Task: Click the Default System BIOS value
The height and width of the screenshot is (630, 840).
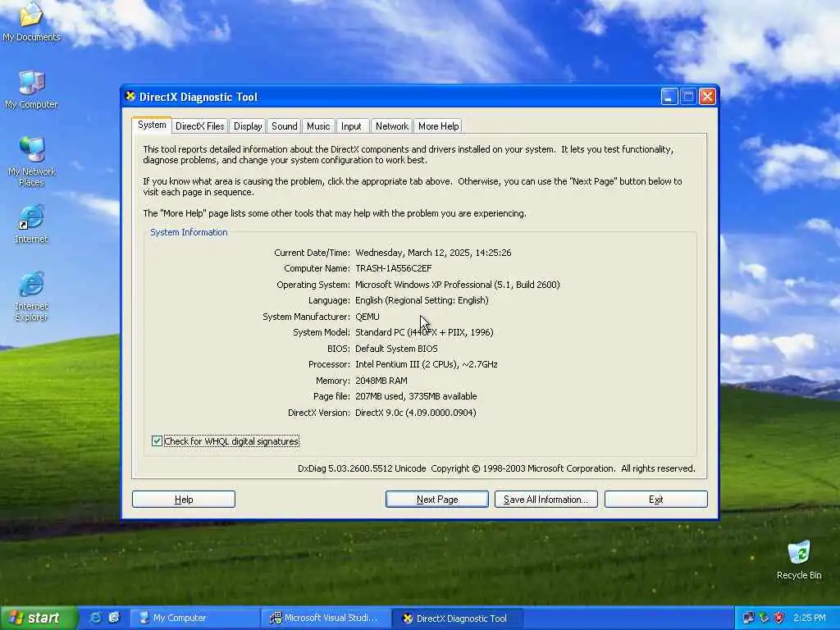Action: coord(396,348)
